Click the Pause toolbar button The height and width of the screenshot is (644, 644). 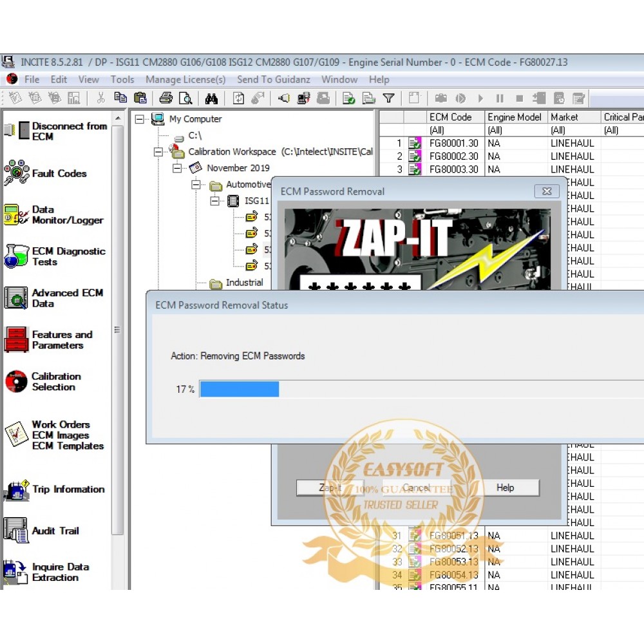(500, 98)
